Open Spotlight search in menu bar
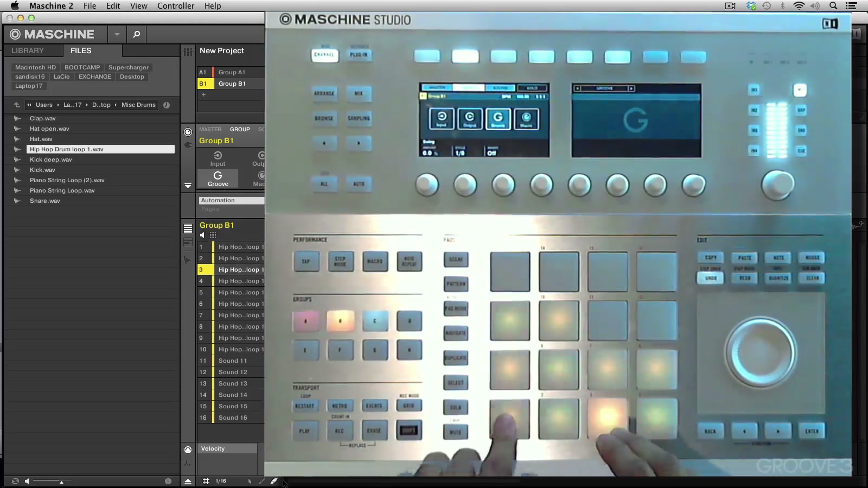868x488 pixels. click(x=833, y=5)
